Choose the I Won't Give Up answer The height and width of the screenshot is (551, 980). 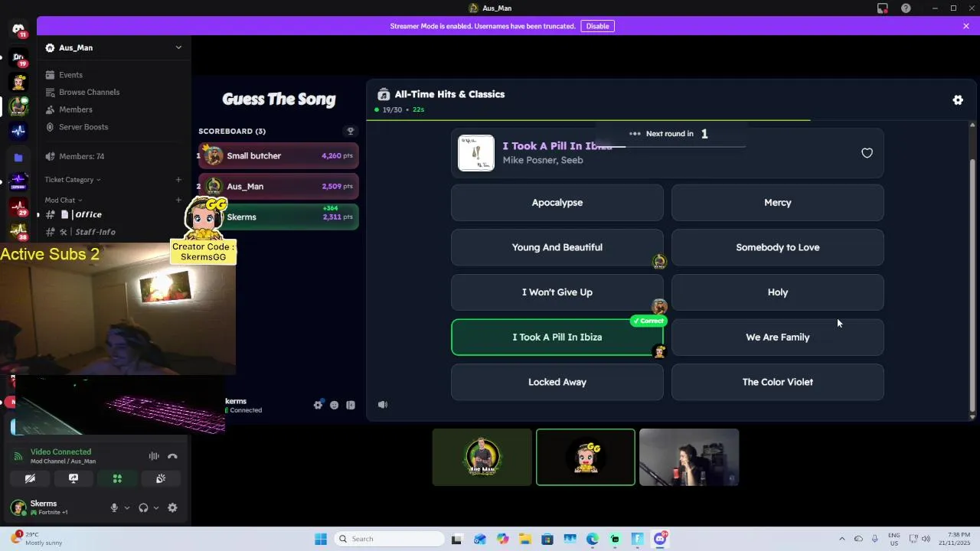557,292
